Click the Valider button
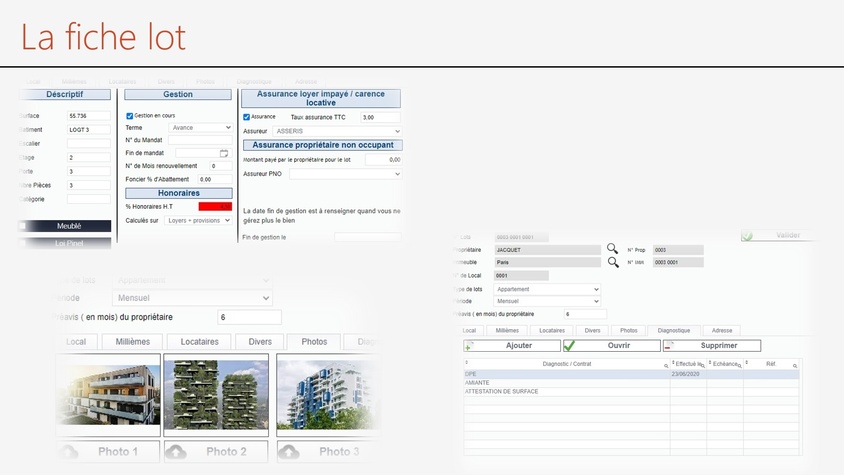 777,235
